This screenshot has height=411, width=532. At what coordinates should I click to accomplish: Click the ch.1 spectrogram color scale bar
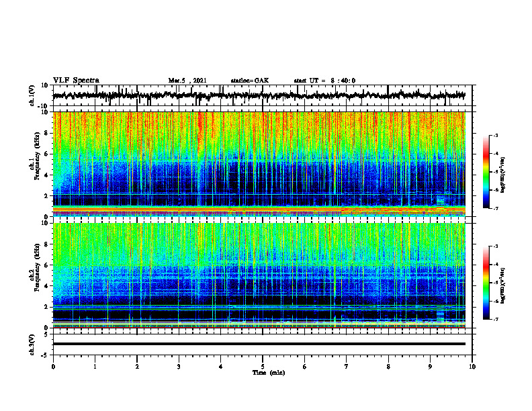tap(486, 172)
